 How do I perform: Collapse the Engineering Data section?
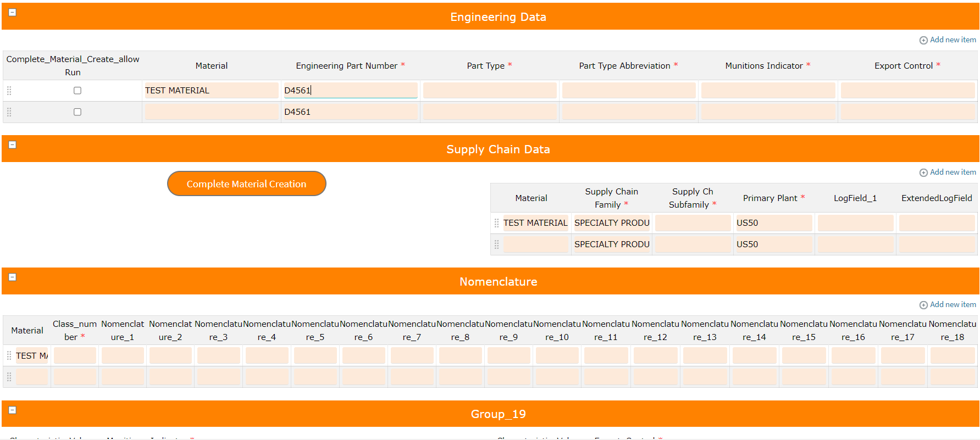click(x=12, y=12)
